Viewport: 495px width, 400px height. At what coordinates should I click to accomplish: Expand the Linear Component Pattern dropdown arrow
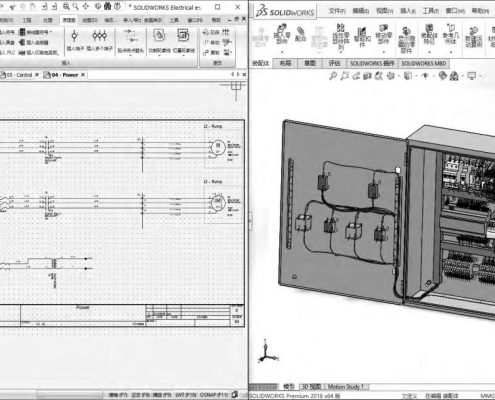[340, 52]
